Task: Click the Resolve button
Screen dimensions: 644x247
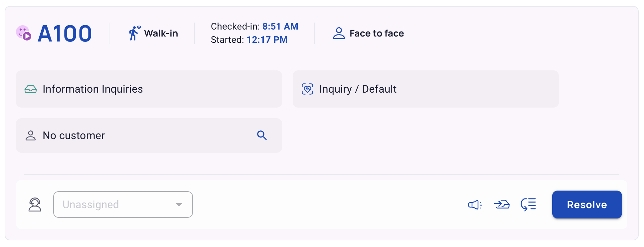Action: coord(587,205)
